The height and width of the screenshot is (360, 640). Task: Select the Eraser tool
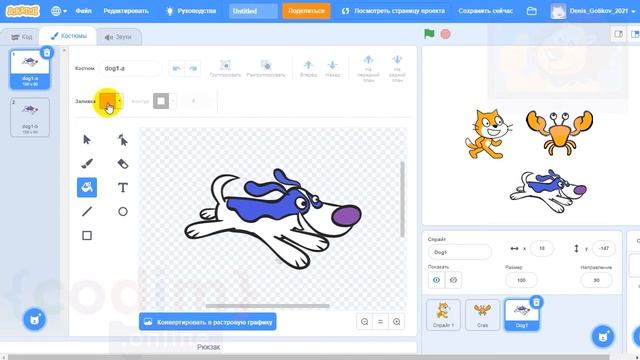click(122, 164)
